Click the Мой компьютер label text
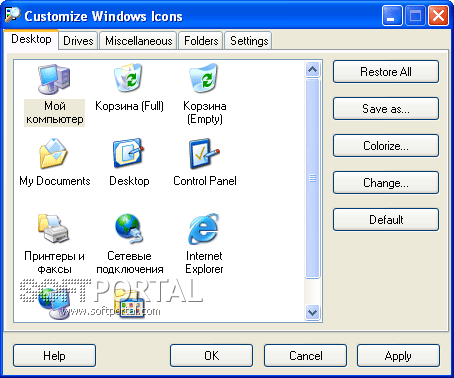 coord(55,113)
